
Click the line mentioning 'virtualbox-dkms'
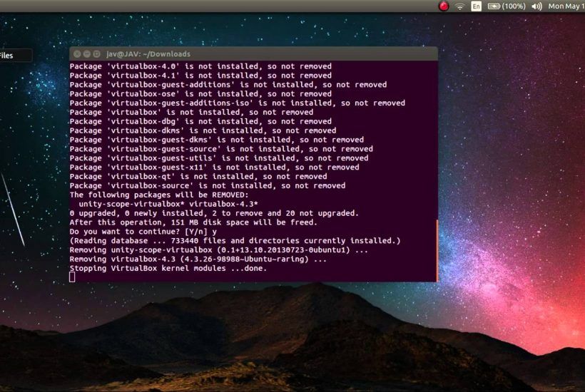[203, 130]
